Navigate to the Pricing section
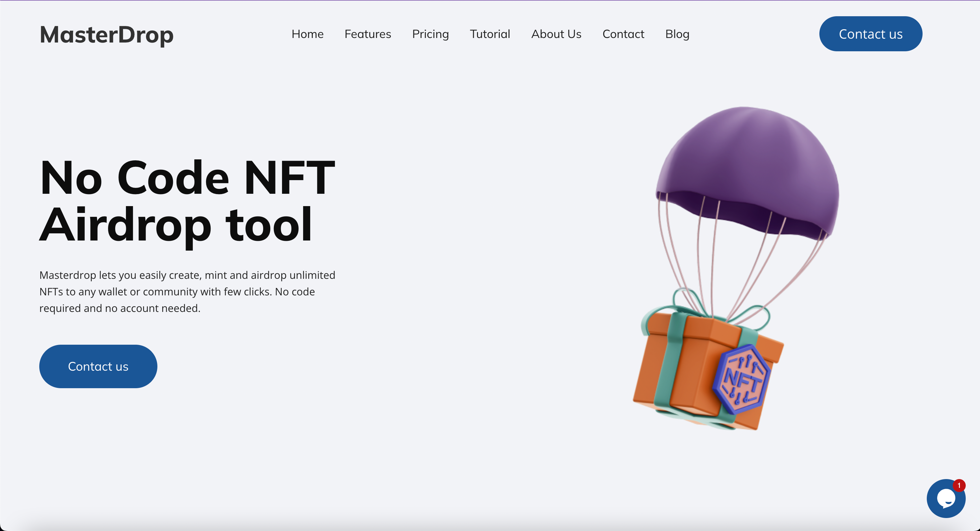Image resolution: width=980 pixels, height=531 pixels. point(430,34)
